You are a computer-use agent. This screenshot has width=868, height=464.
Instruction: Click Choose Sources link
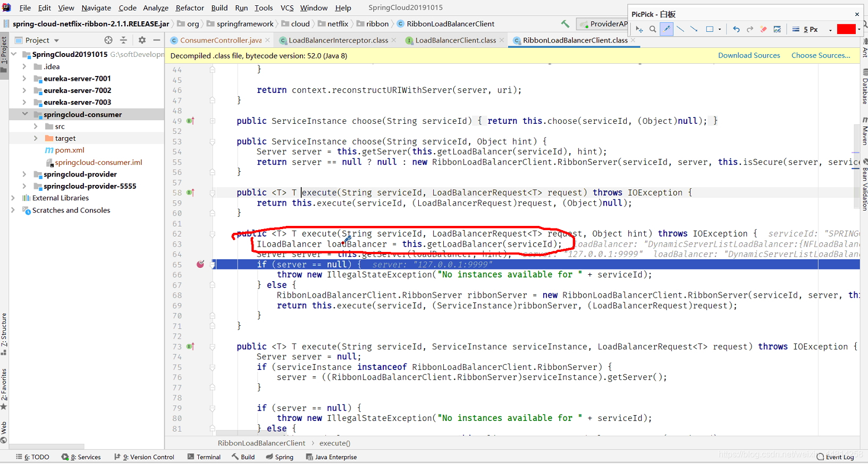click(x=821, y=55)
